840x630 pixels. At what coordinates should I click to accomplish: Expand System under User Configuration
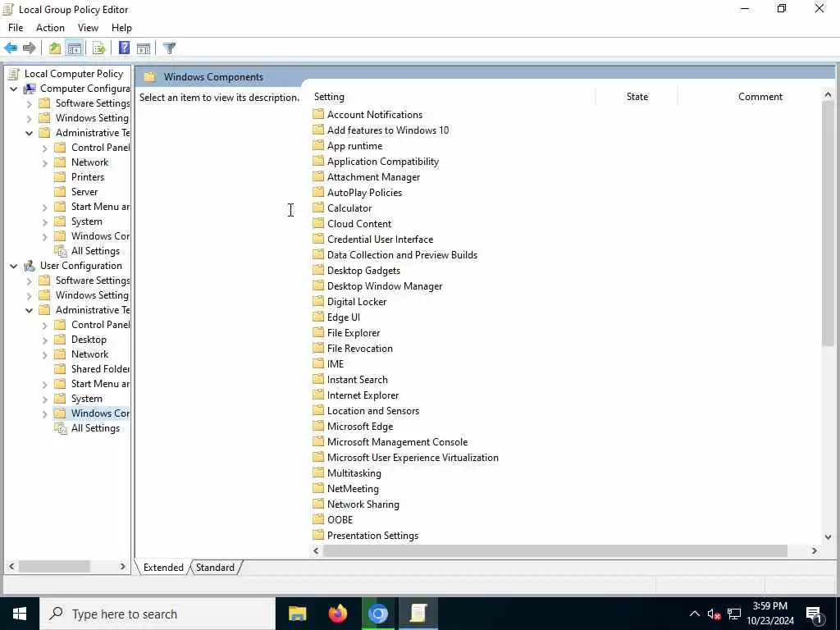(x=45, y=399)
